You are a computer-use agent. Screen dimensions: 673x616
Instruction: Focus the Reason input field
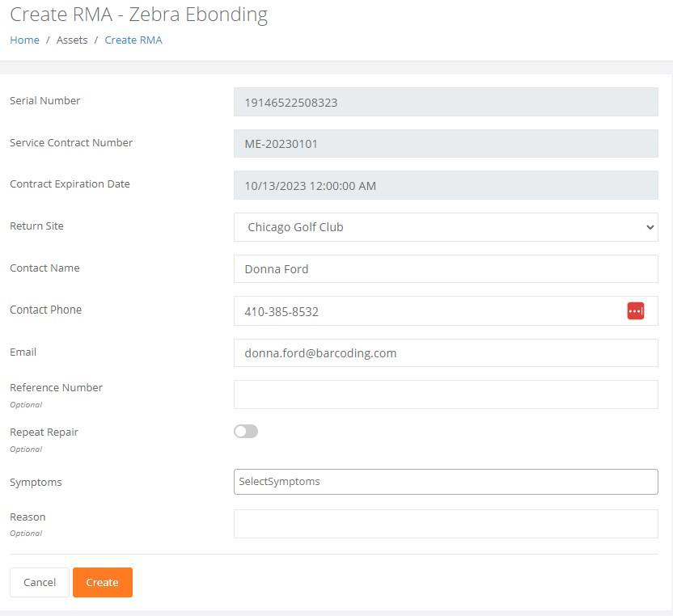(446, 523)
